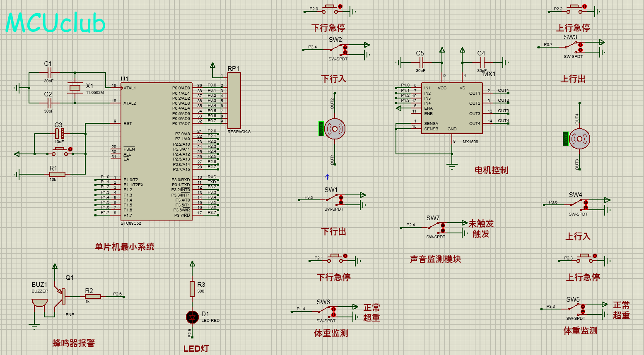Image resolution: width=644 pixels, height=355 pixels.
Task: Select the C2 30pF capacitor symbol
Action: (49, 103)
